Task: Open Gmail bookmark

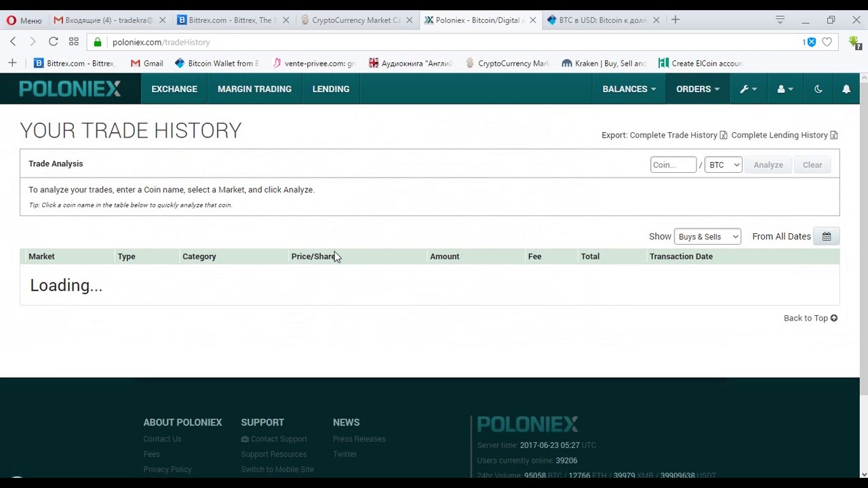Action: click(146, 63)
